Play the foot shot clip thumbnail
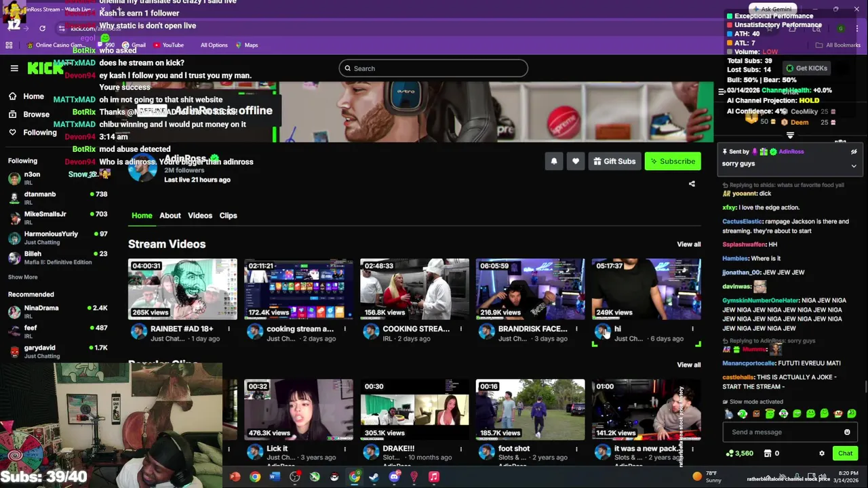868x488 pixels. 530,409
